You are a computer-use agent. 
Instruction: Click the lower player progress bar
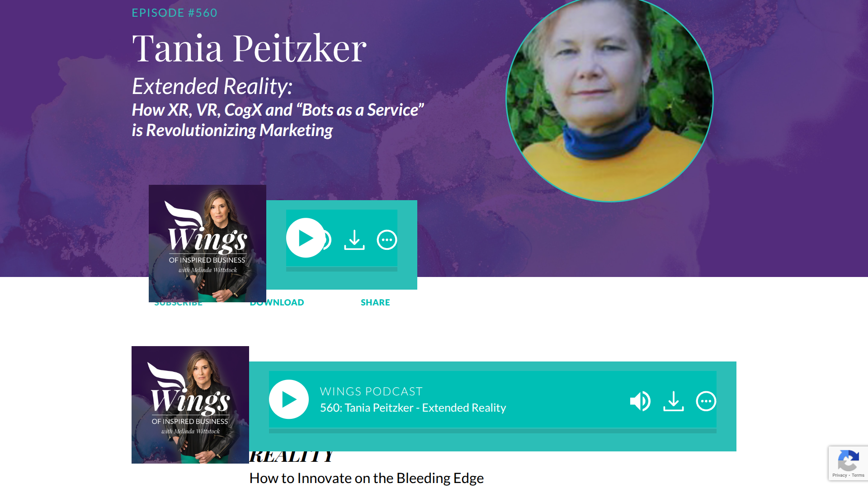tap(493, 431)
